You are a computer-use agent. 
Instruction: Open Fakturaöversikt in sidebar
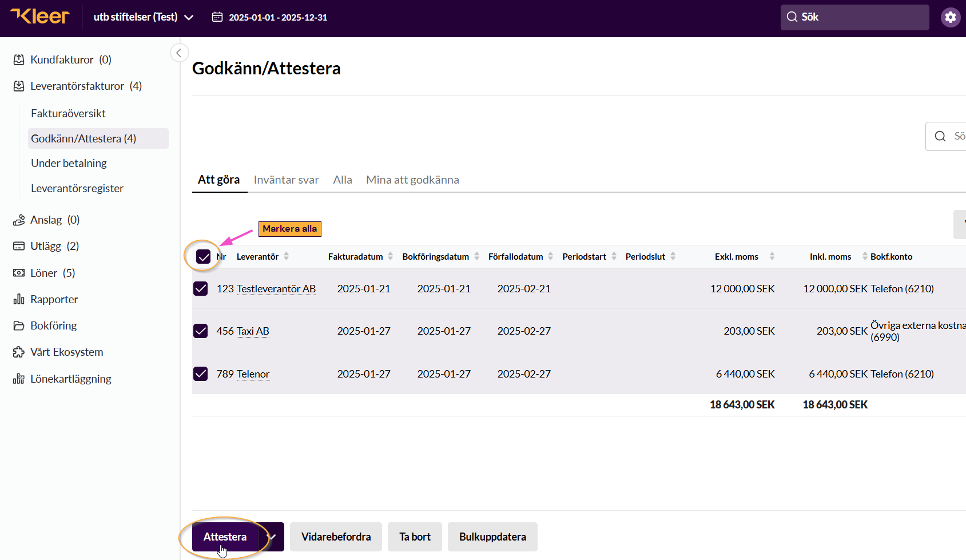pyautogui.click(x=68, y=113)
